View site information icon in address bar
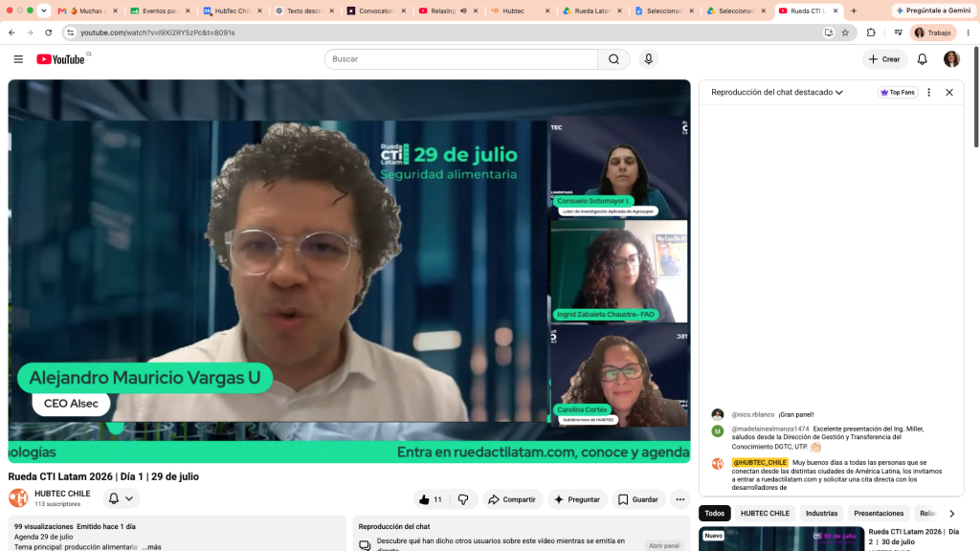 (x=71, y=33)
